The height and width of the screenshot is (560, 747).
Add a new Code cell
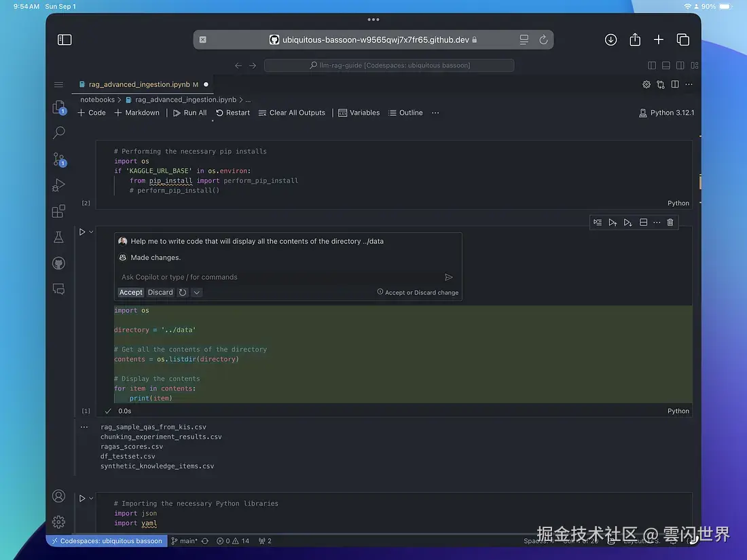(x=92, y=113)
